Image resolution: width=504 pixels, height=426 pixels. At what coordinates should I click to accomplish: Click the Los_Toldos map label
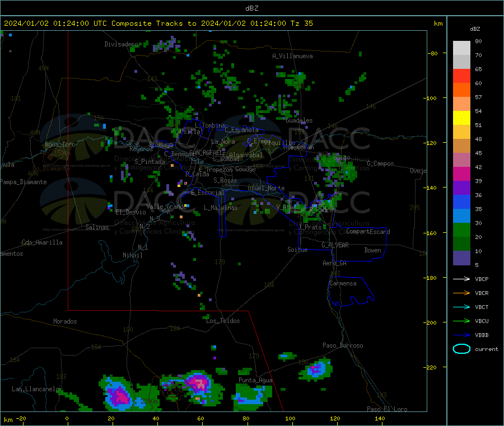(223, 321)
